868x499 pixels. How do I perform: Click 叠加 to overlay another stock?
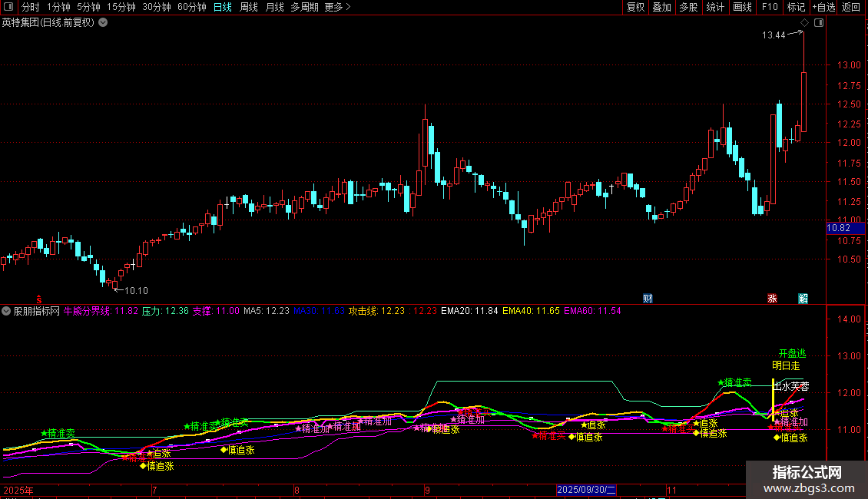coord(661,8)
